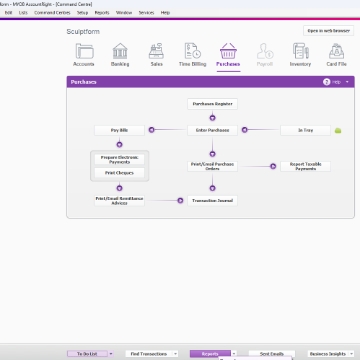Open the Edit menu

(8, 13)
